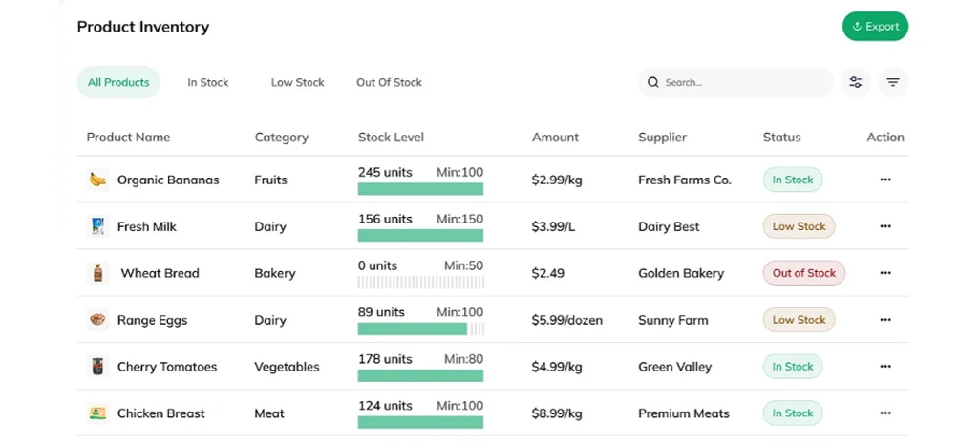Select the Wheat Bread product name

[x=160, y=273]
